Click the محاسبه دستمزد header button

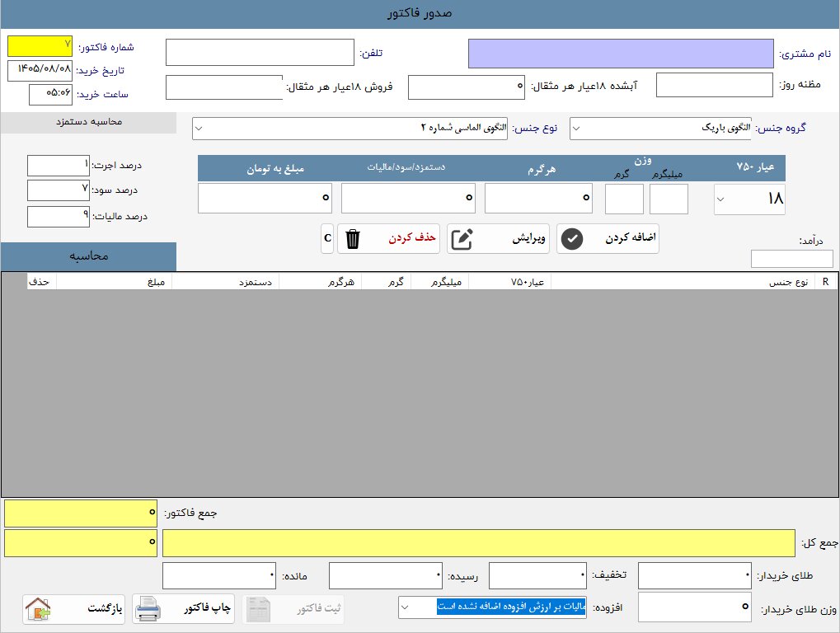(88, 122)
